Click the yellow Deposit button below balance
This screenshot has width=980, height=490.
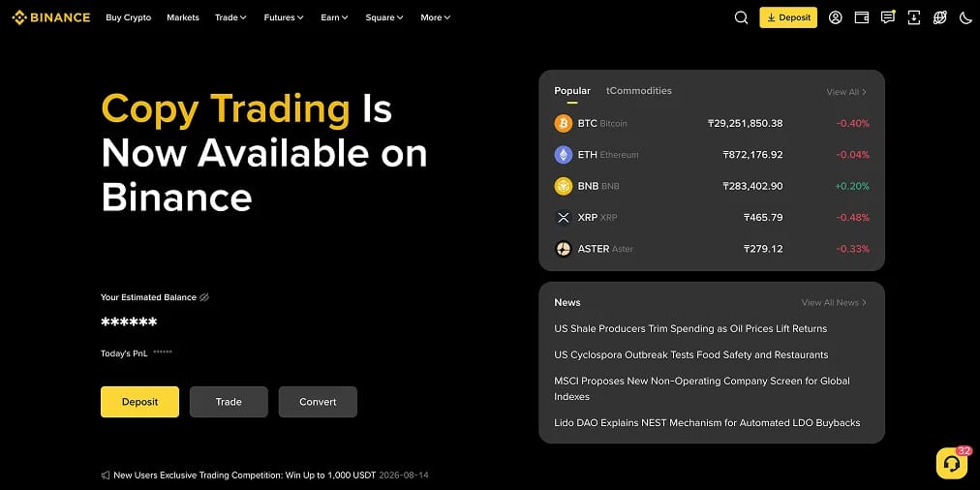tap(140, 402)
